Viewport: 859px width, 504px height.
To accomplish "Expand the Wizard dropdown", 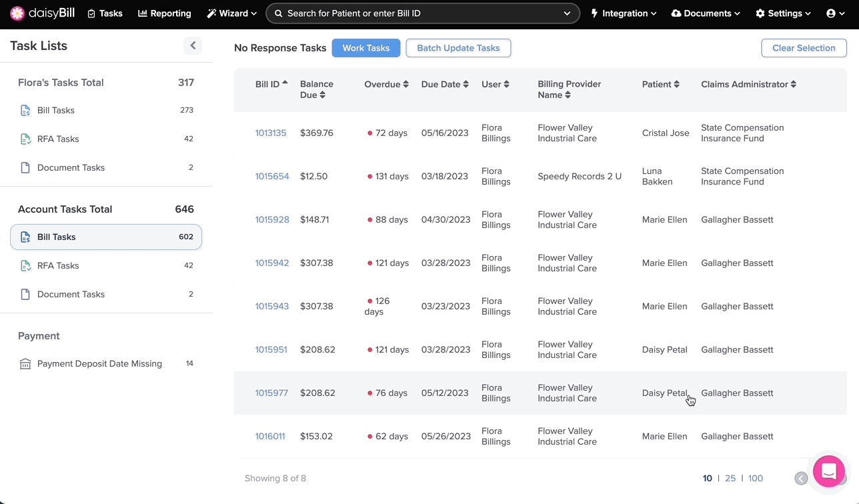I will 231,13.
